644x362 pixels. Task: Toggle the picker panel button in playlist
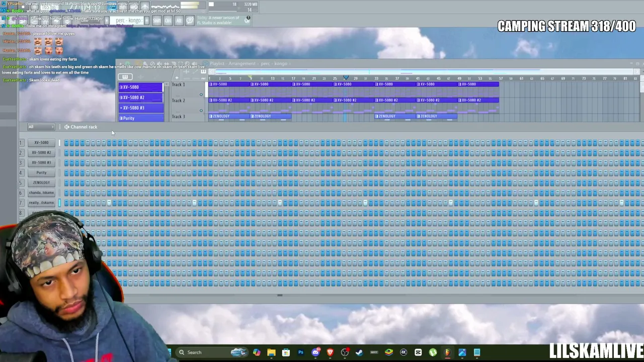point(125,77)
